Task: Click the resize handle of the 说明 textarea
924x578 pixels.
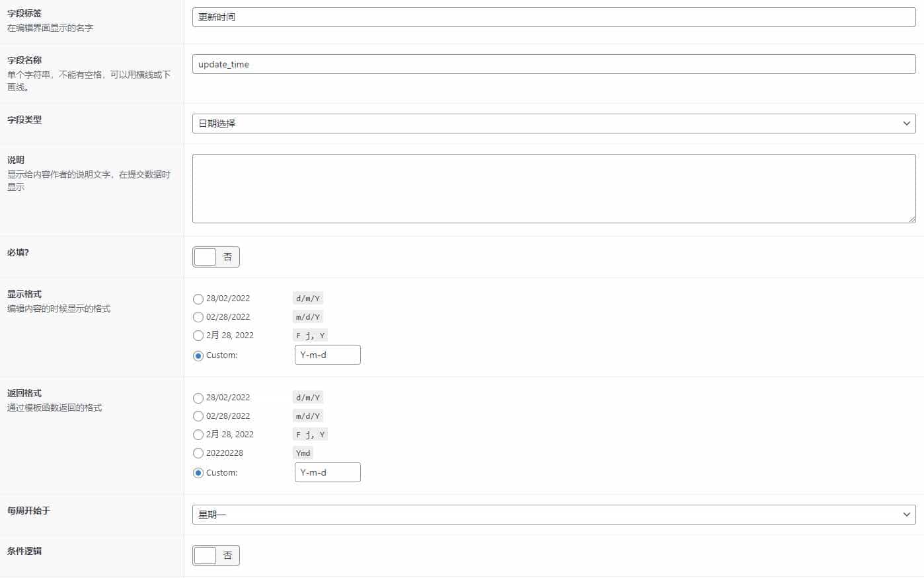Action: click(912, 219)
